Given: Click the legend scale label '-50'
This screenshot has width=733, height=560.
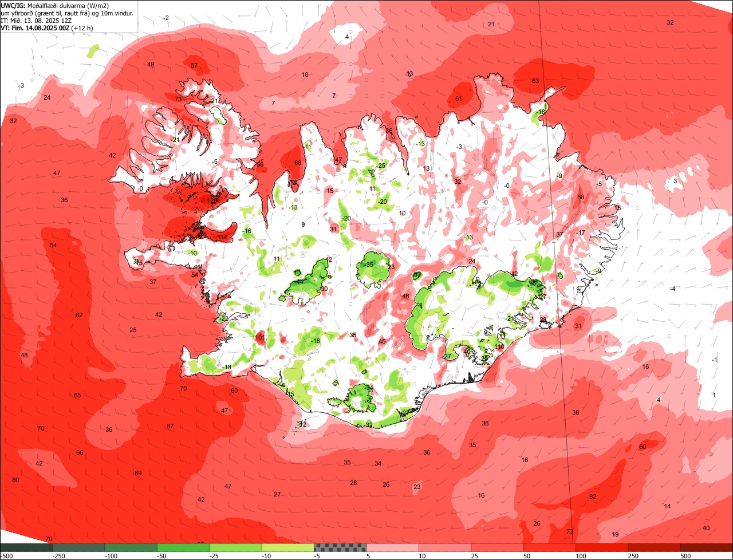Looking at the screenshot, I should tap(163, 556).
